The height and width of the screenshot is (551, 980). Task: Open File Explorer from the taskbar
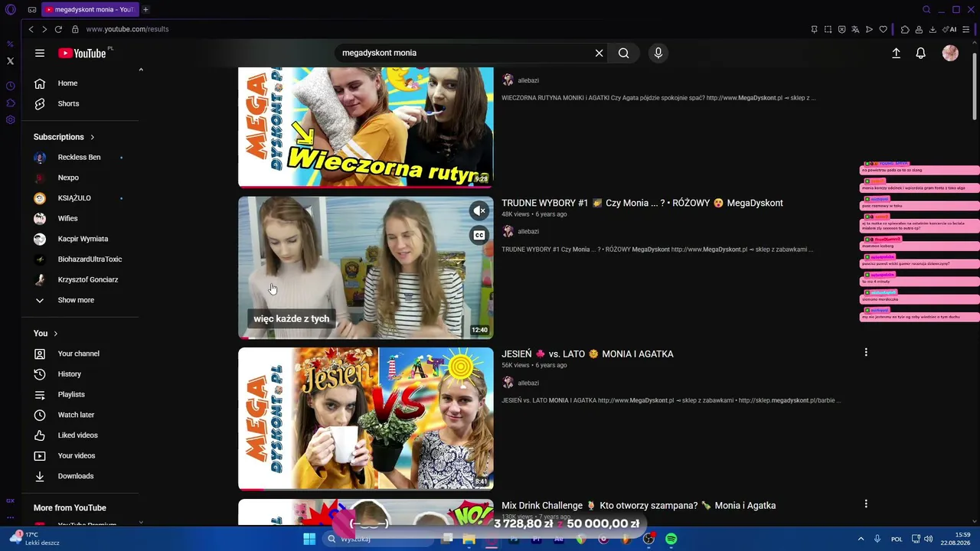(x=469, y=539)
